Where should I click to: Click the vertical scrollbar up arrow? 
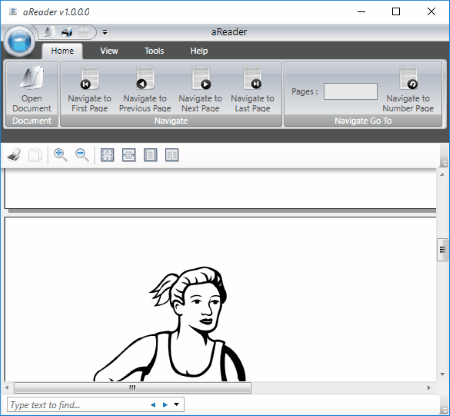pyautogui.click(x=442, y=174)
